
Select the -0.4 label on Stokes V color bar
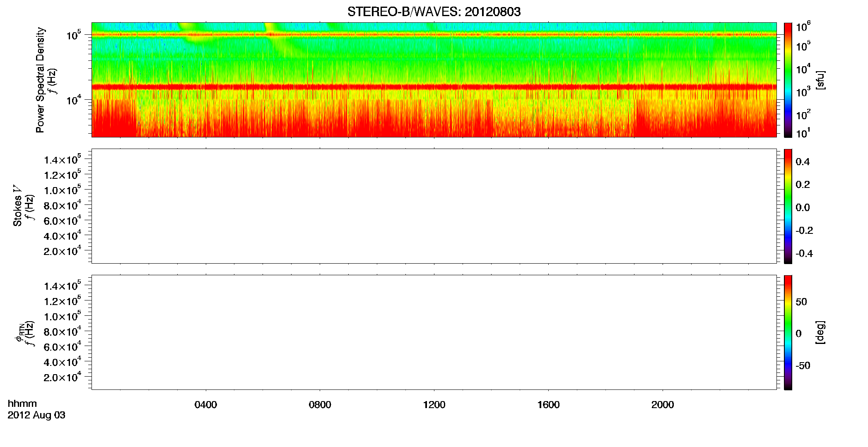coord(804,254)
